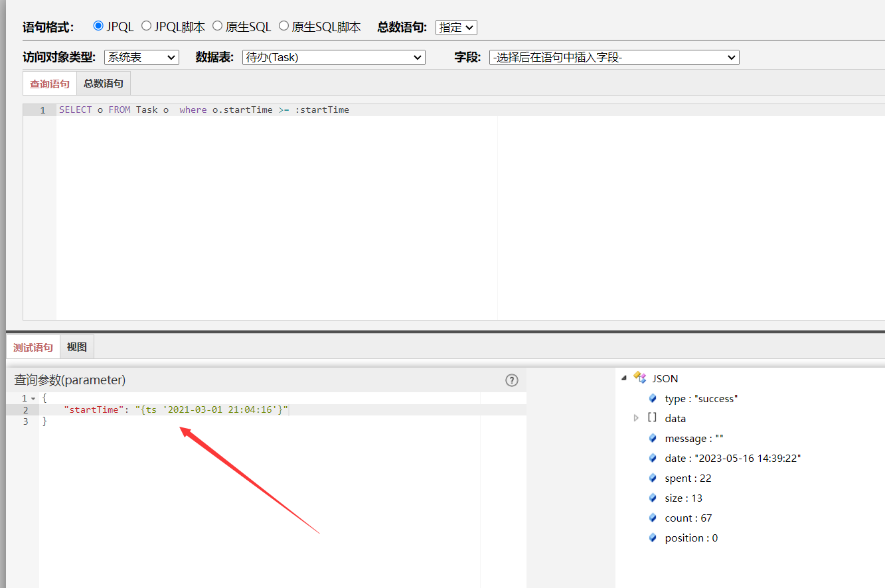Select the JPQL radio button
The width and height of the screenshot is (885, 588).
[x=98, y=27]
